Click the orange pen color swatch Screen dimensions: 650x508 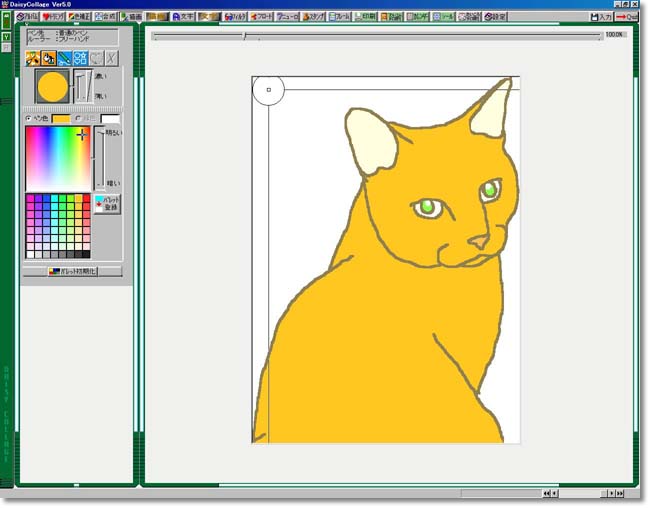pyautogui.click(x=60, y=118)
